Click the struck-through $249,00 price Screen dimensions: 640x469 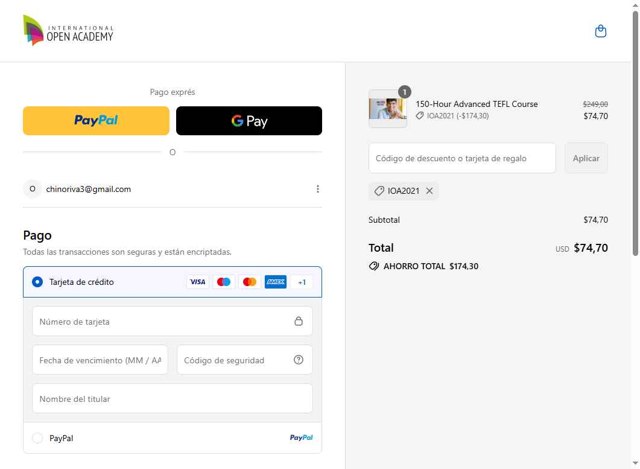[595, 104]
